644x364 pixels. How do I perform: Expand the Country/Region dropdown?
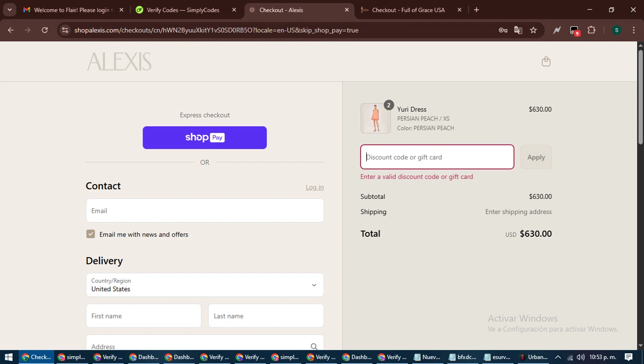pos(205,285)
